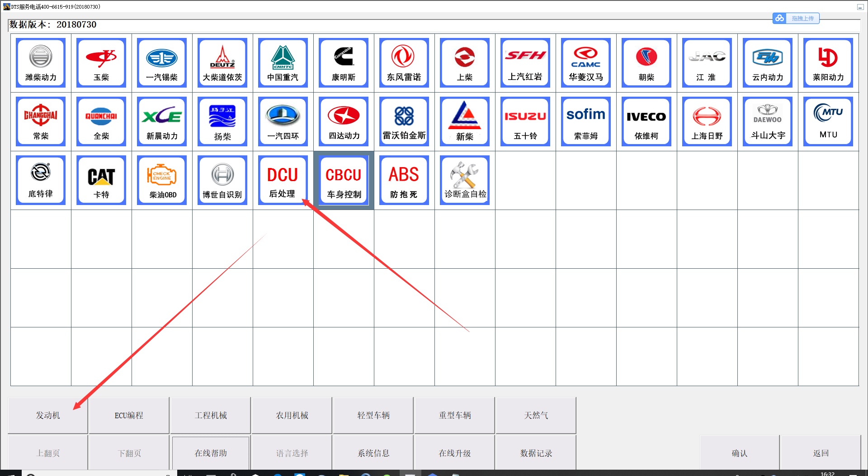Choose the MTU engine icon
The height and width of the screenshot is (476, 868).
828,121
